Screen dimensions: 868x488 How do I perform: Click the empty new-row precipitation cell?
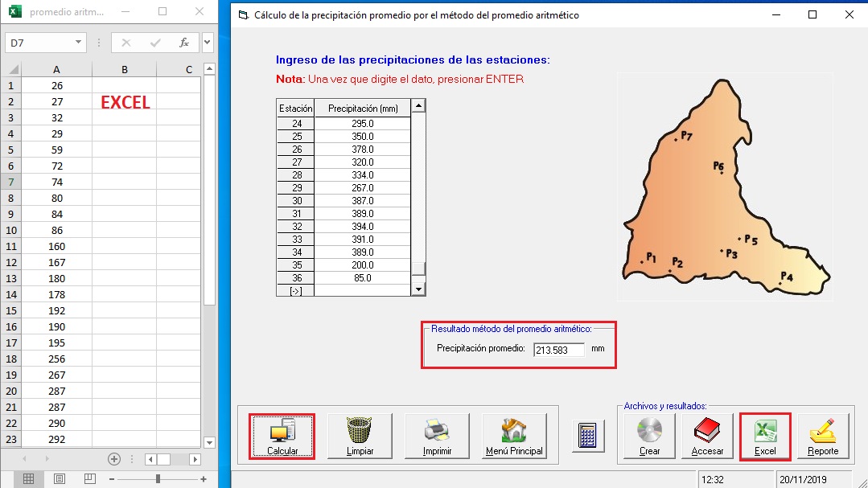[363, 290]
